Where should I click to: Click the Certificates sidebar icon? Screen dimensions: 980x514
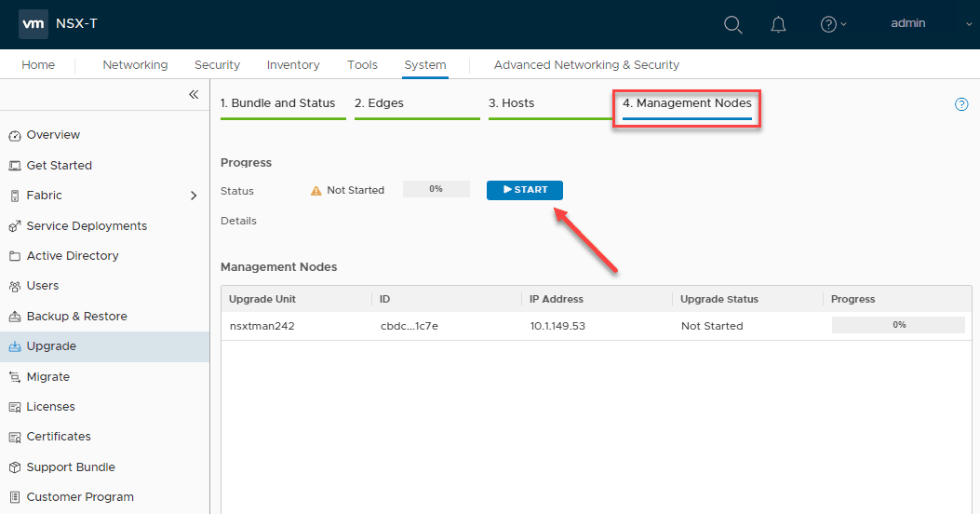[x=14, y=437]
